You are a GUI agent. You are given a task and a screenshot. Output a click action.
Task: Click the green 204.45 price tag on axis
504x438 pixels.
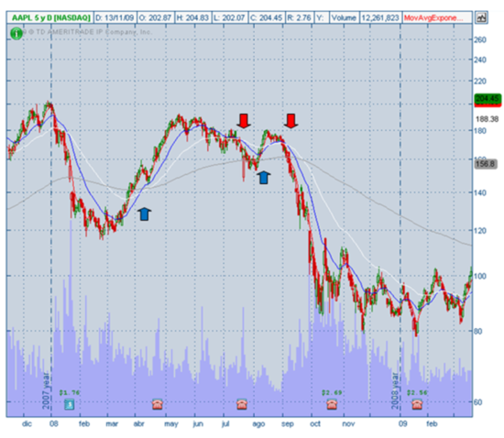click(x=488, y=99)
